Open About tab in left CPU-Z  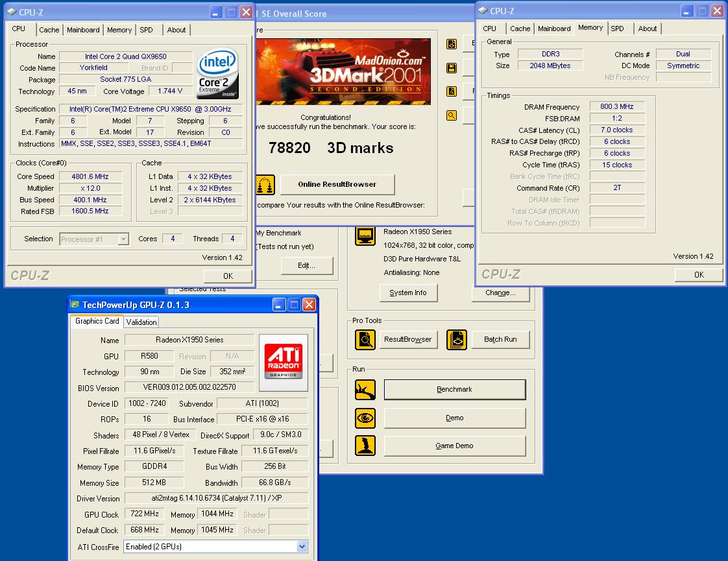pyautogui.click(x=176, y=30)
